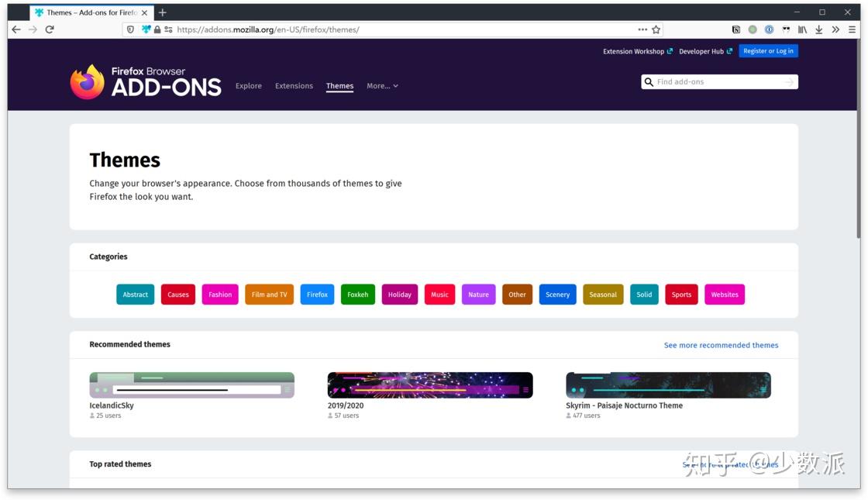Open the 1Password extension icon
The image size is (868, 500).
(x=769, y=29)
